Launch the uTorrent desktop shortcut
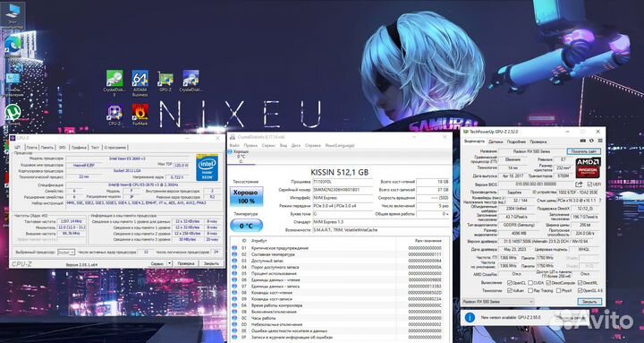644x343 pixels. [13, 112]
